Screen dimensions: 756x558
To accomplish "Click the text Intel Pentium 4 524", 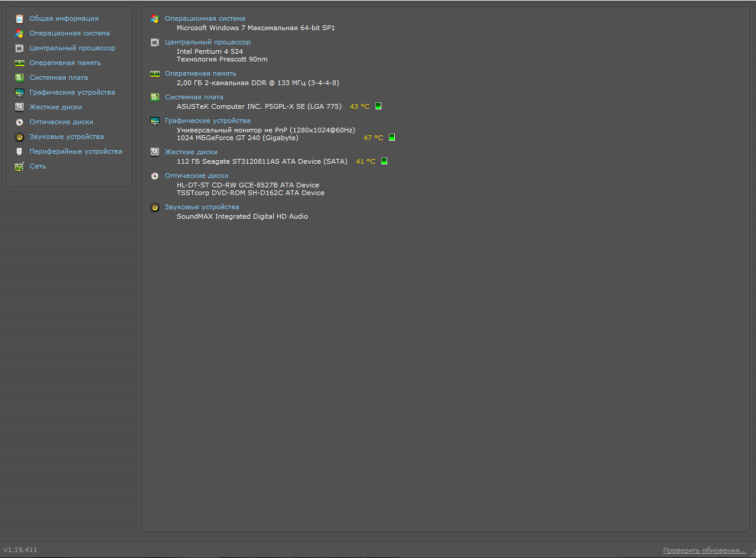I will point(210,51).
